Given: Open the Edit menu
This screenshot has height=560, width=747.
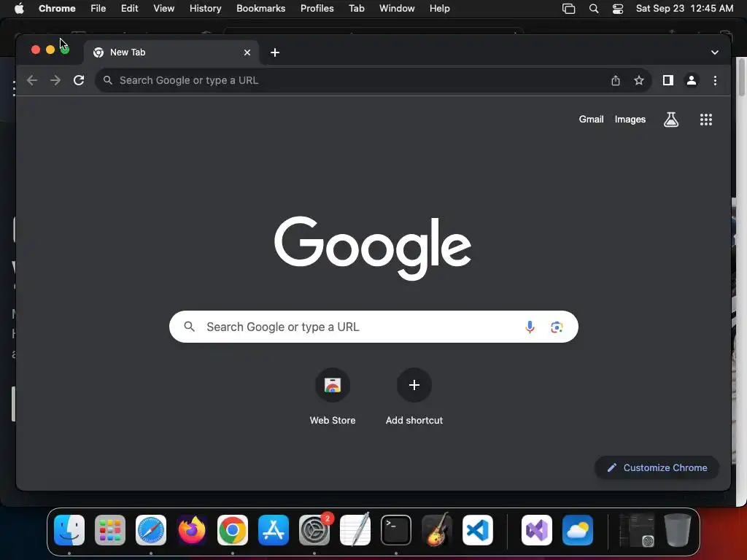Looking at the screenshot, I should [129, 9].
